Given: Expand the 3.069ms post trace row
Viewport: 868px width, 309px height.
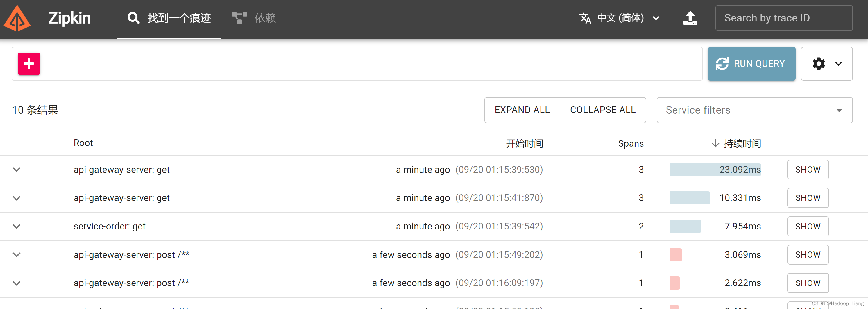Looking at the screenshot, I should 17,255.
